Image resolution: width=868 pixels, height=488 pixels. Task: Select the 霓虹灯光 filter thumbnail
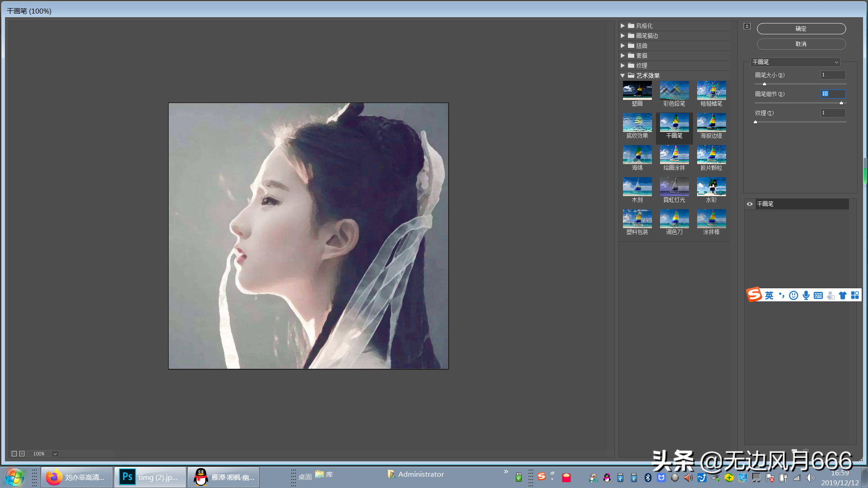(x=674, y=187)
